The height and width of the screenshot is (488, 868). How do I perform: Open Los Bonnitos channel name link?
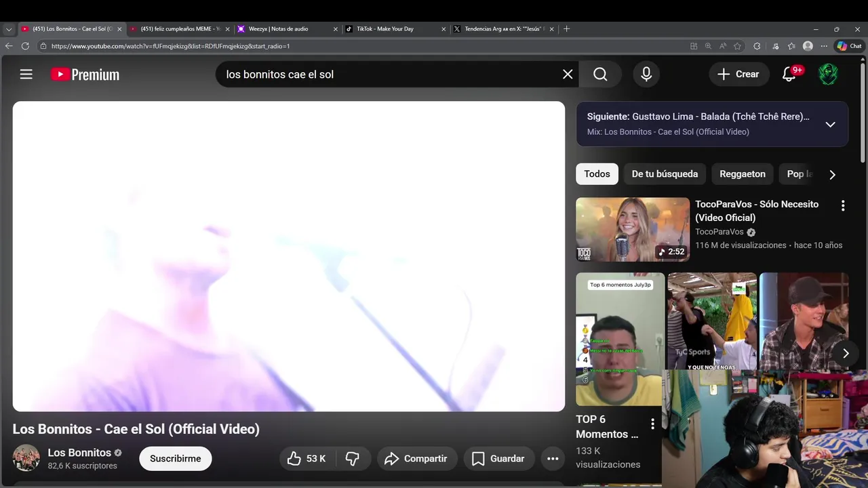tap(79, 453)
